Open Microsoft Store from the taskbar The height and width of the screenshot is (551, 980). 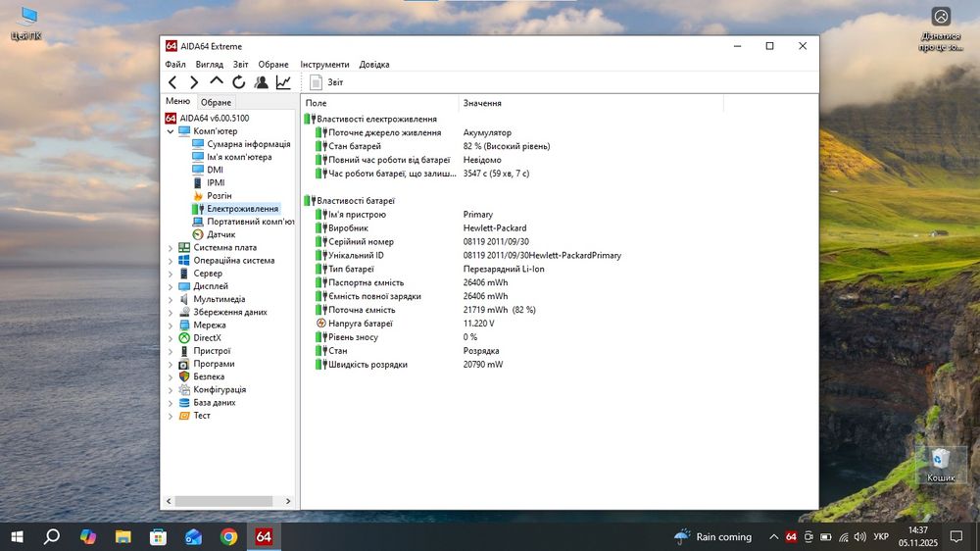tap(158, 536)
